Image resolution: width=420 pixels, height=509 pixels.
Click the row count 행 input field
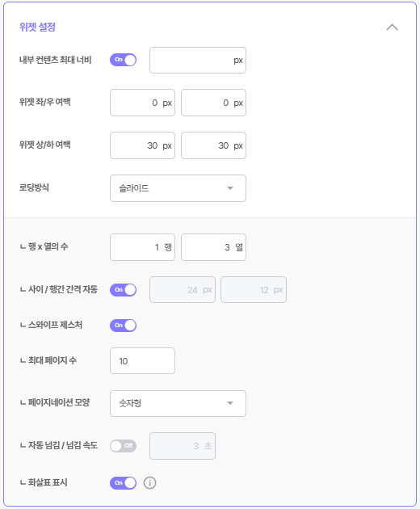(142, 247)
